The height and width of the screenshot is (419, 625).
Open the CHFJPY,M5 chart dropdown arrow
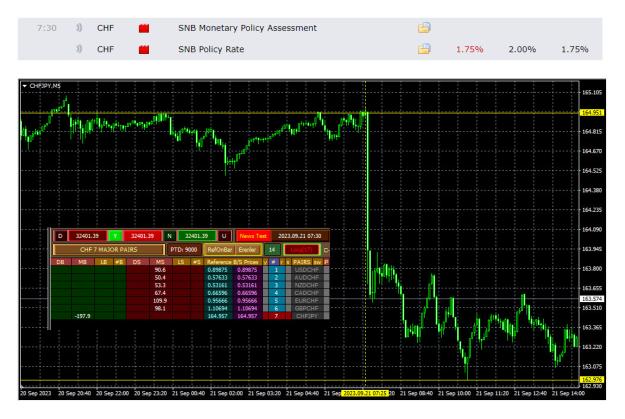coord(25,86)
